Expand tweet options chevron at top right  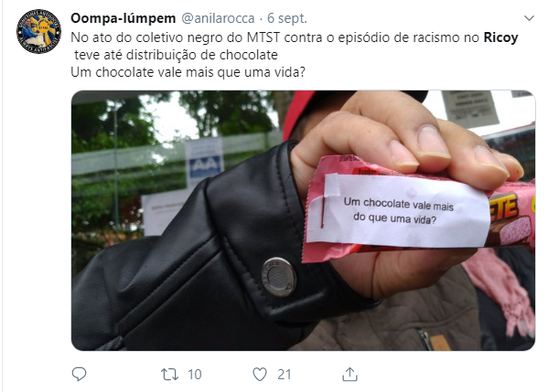pyautogui.click(x=529, y=18)
